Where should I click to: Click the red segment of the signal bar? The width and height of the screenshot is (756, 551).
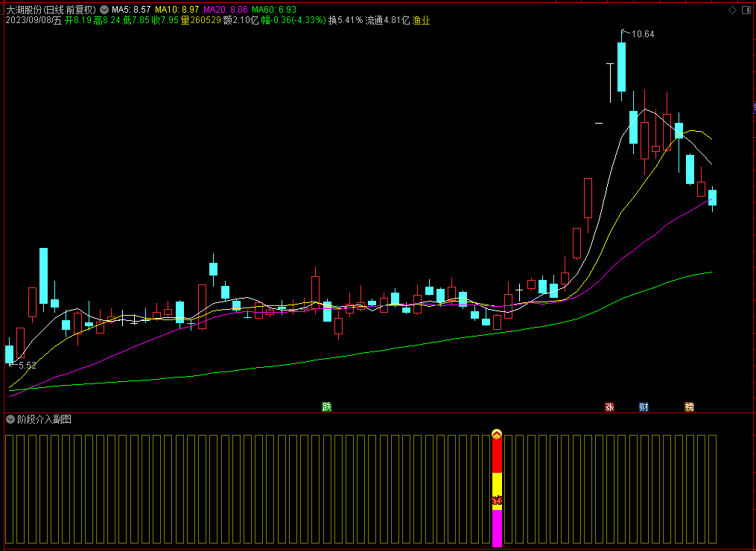(x=497, y=456)
